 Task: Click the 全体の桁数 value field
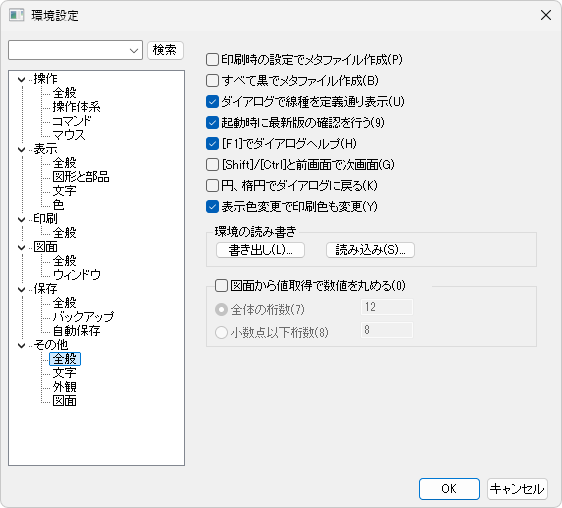point(387,307)
